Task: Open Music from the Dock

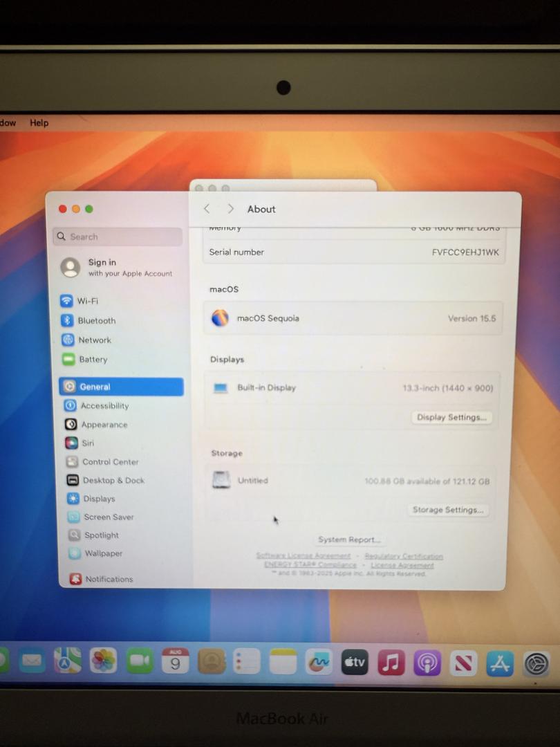Action: (x=391, y=663)
